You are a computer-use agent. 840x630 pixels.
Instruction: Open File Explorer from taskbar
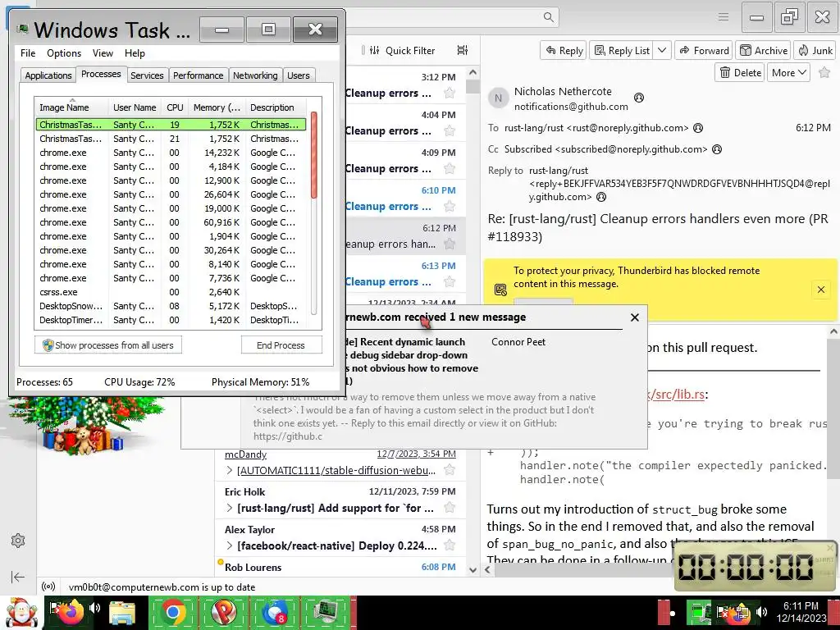pos(122,612)
